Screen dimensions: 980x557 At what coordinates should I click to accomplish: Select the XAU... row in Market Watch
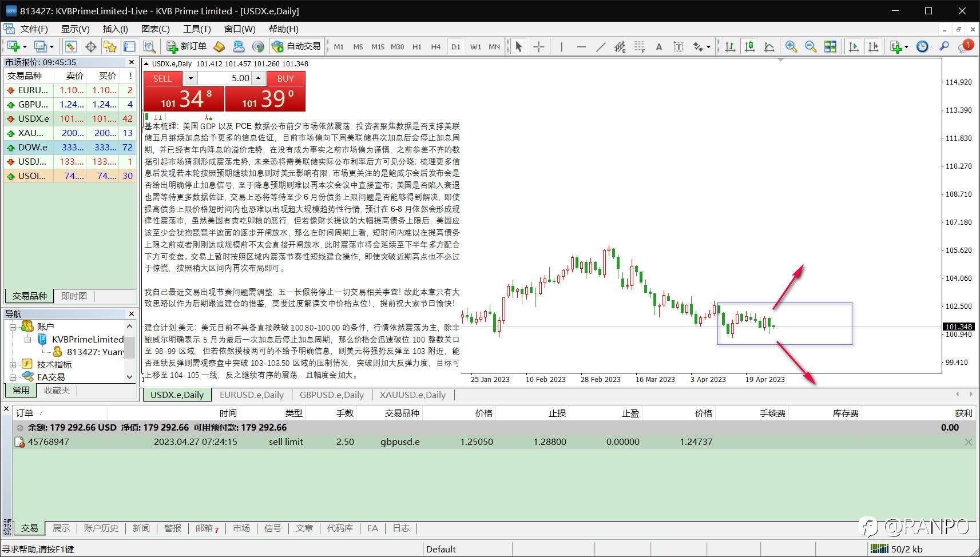click(70, 133)
